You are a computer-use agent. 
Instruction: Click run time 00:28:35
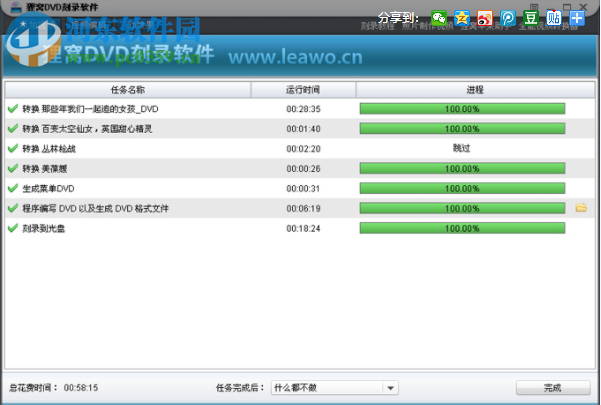pyautogui.click(x=303, y=109)
